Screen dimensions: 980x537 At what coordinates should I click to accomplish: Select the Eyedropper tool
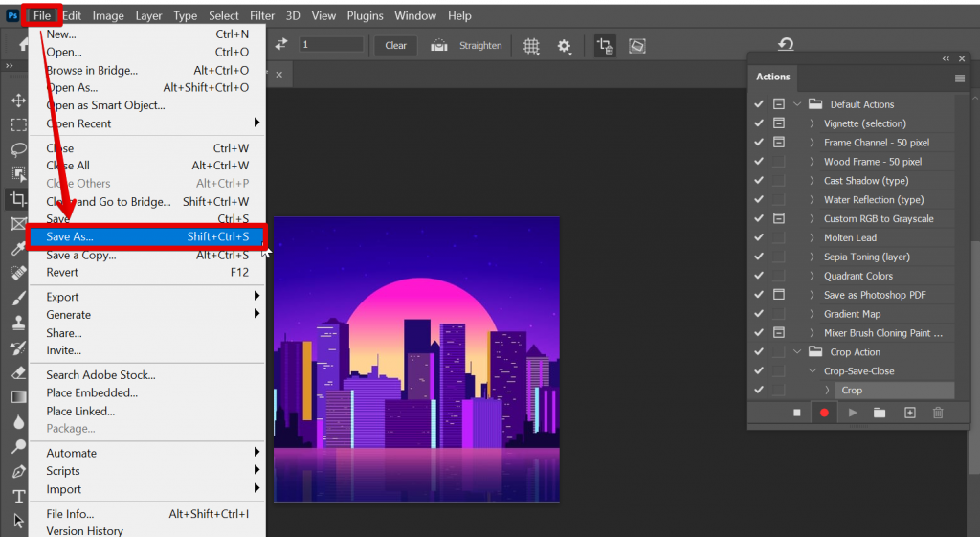point(18,249)
